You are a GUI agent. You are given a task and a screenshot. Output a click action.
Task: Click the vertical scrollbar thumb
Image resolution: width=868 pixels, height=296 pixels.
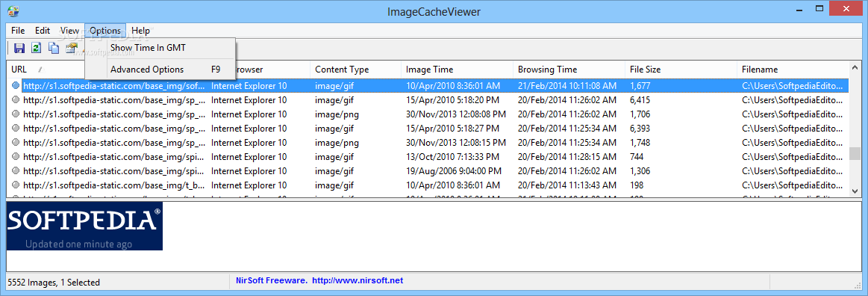pos(855,153)
